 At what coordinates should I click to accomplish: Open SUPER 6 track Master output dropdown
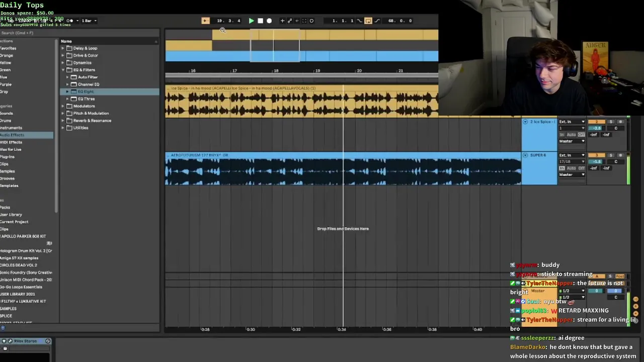572,175
